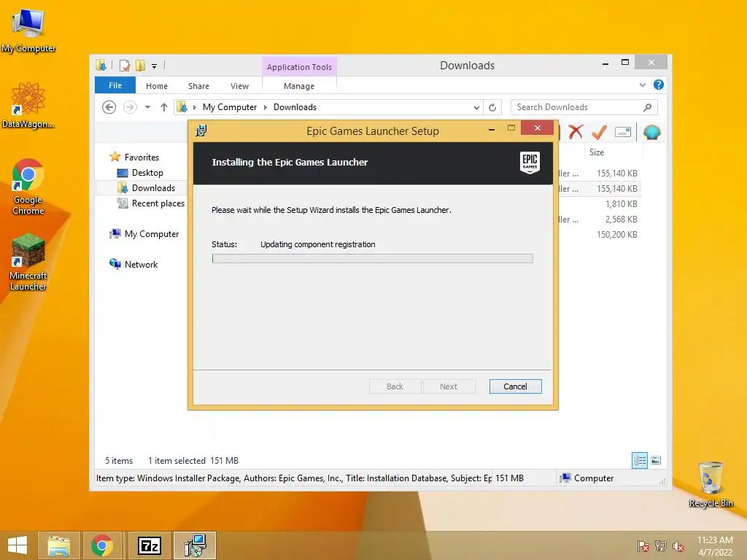The width and height of the screenshot is (747, 560).
Task: Click the properties card toolbar icon
Action: coord(623,132)
